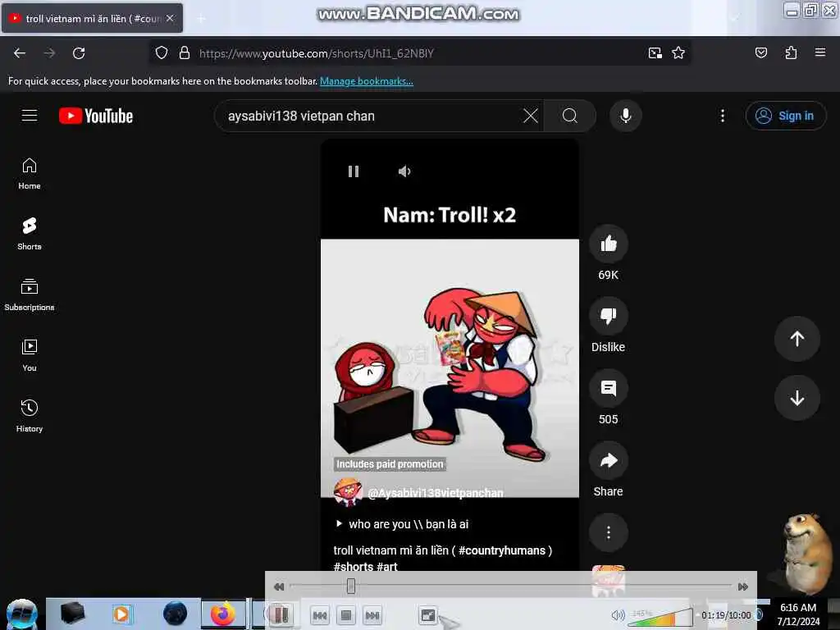This screenshot has width=840, height=630.
Task: Bookmark this page with the star
Action: [678, 52]
